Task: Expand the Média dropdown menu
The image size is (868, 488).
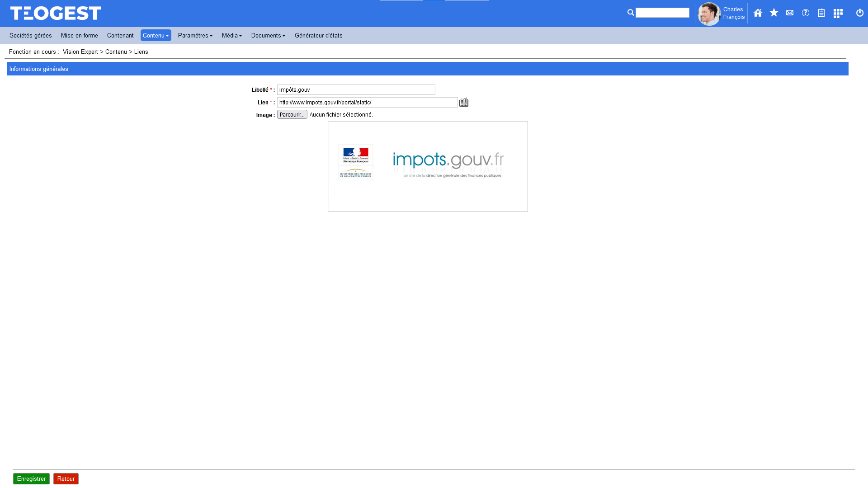Action: click(x=232, y=35)
